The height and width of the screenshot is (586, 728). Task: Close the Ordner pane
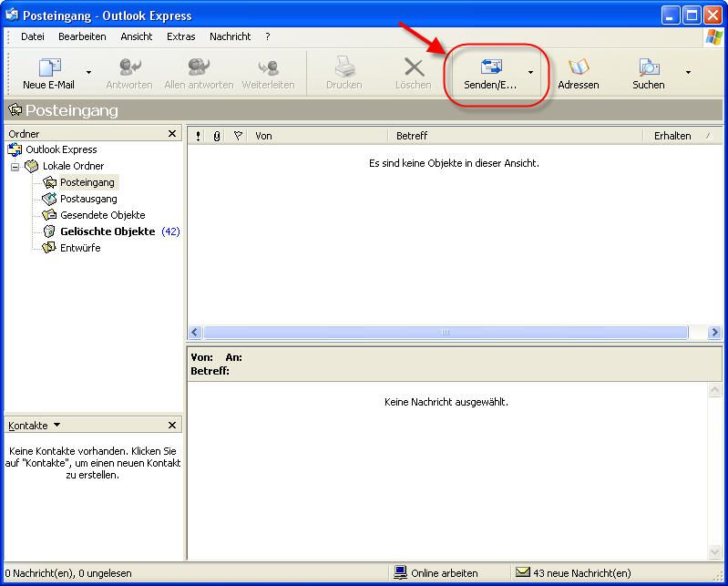pyautogui.click(x=172, y=134)
